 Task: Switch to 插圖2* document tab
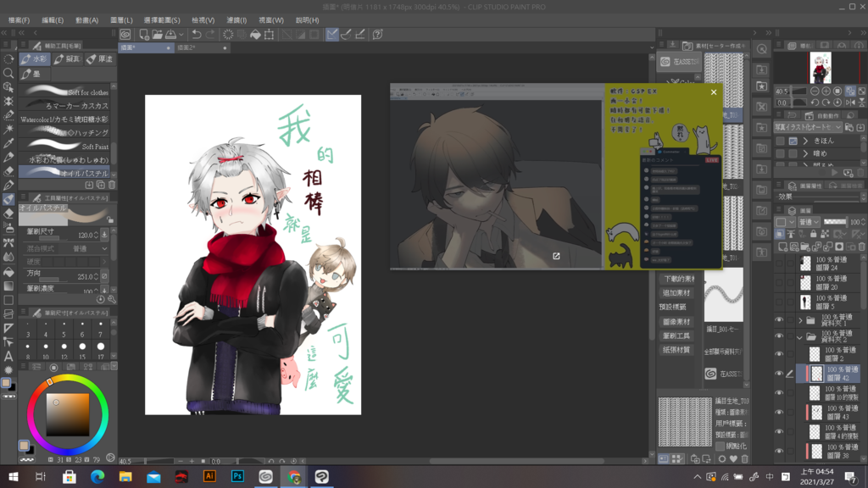pyautogui.click(x=202, y=48)
